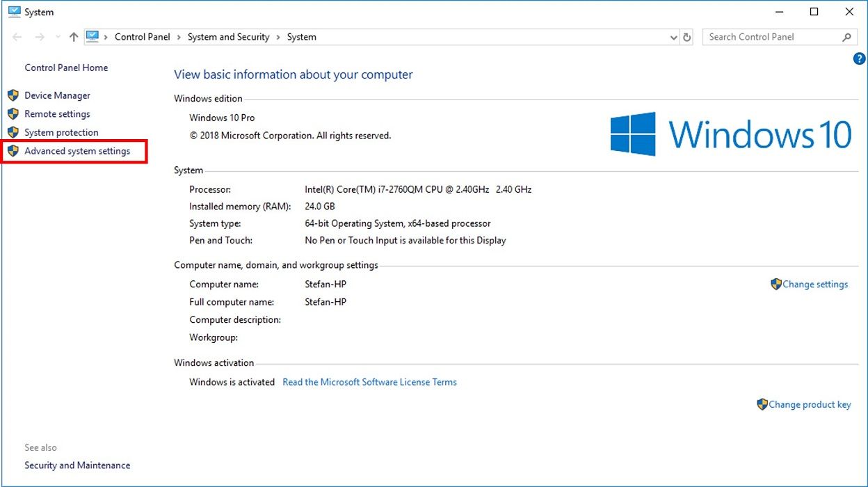Open the recent locations dropdown arrow

pyautogui.click(x=58, y=38)
